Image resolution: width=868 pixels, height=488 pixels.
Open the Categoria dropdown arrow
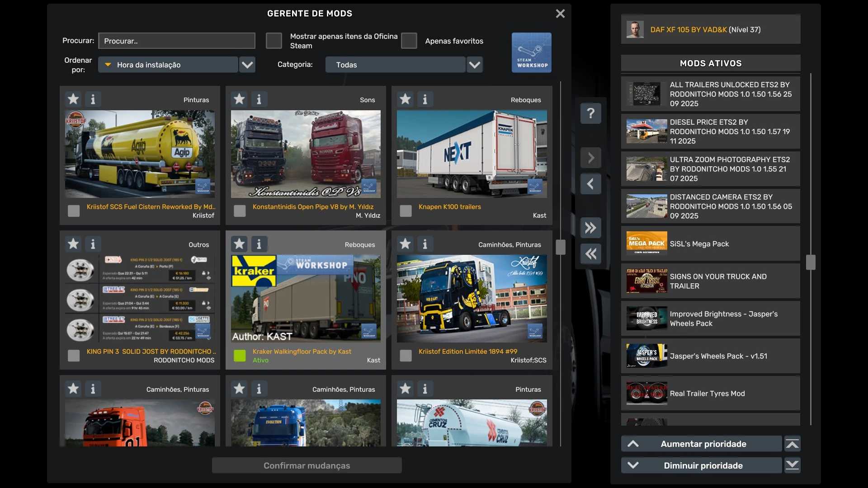[474, 65]
